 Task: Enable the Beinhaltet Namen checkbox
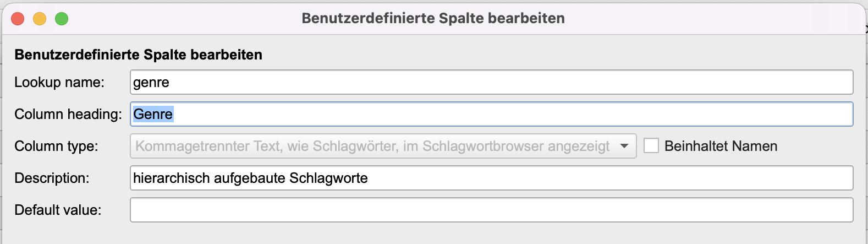pyautogui.click(x=651, y=146)
